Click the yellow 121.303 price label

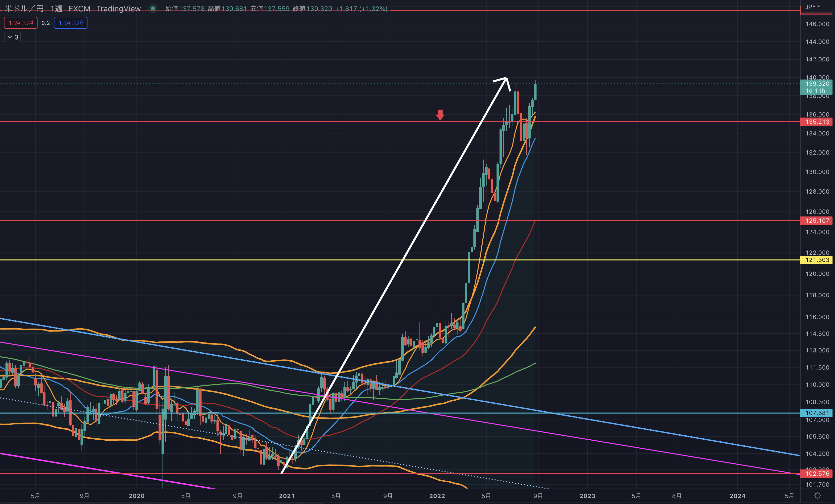(817, 260)
